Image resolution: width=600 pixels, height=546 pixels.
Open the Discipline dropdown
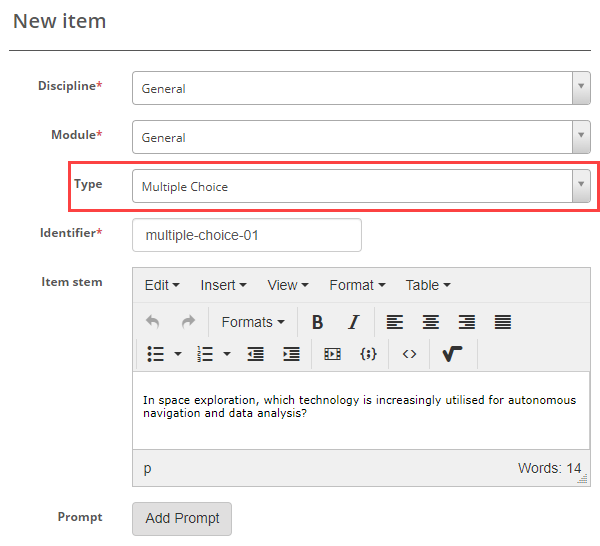click(361, 88)
